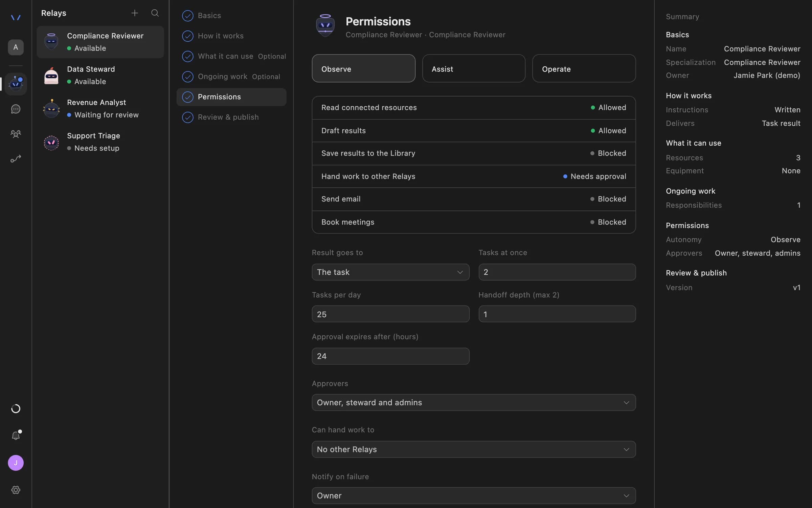This screenshot has height=508, width=812.
Task: Open the chat bubble icon
Action: click(x=16, y=109)
